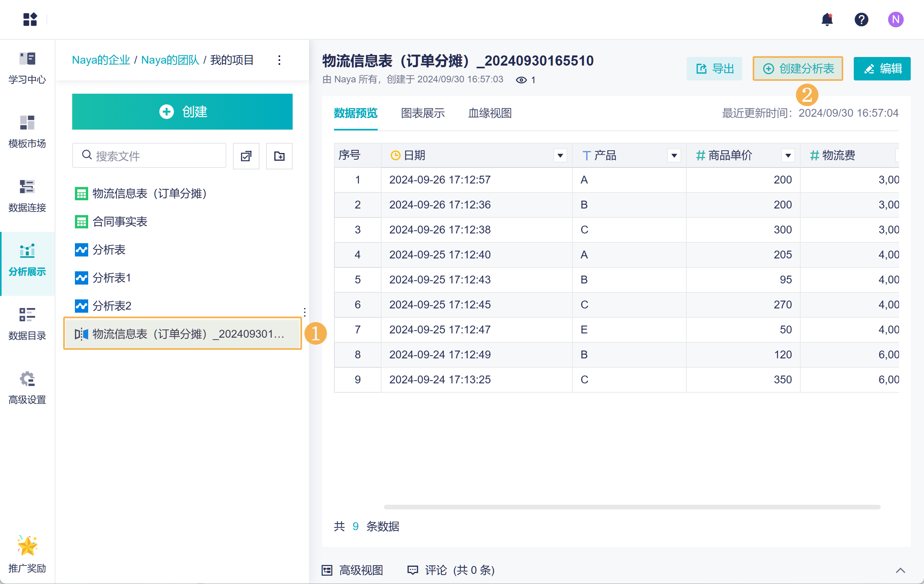Go to 数据目录 in sidebar
This screenshot has height=584, width=924.
click(x=27, y=324)
